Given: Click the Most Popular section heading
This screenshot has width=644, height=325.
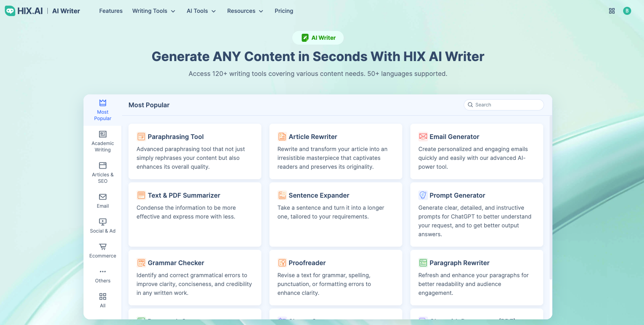Looking at the screenshot, I should tap(149, 105).
